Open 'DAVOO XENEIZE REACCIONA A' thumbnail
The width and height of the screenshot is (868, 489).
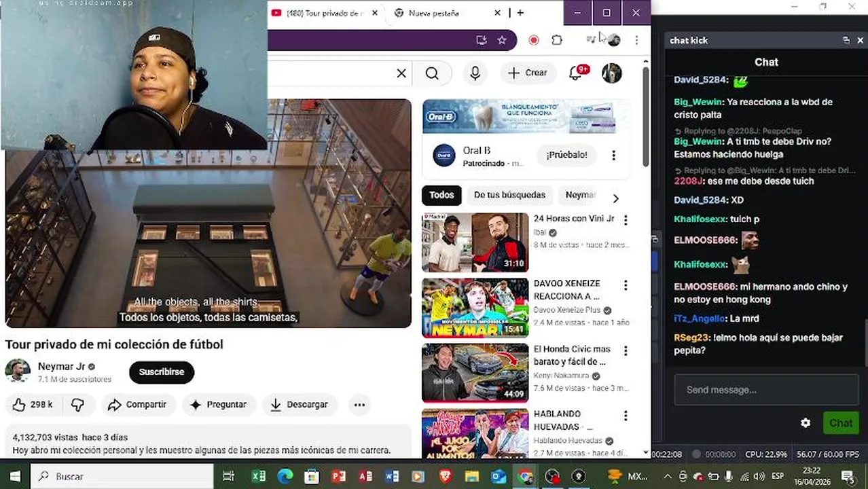pos(475,308)
